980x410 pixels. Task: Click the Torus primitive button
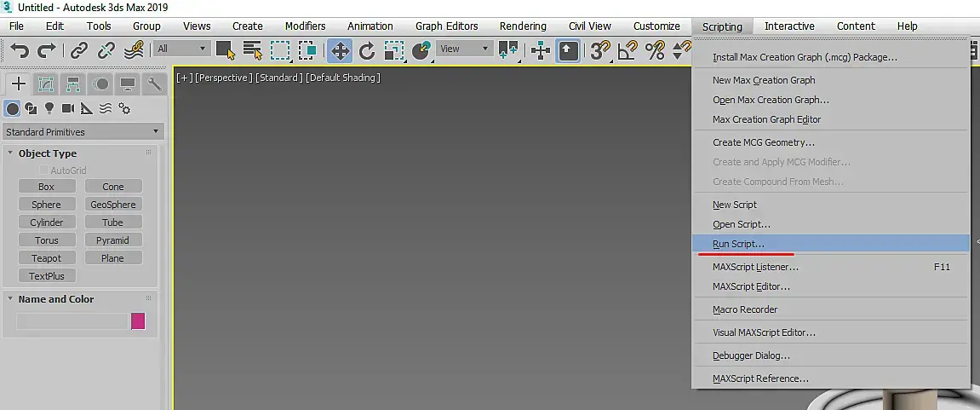(47, 240)
